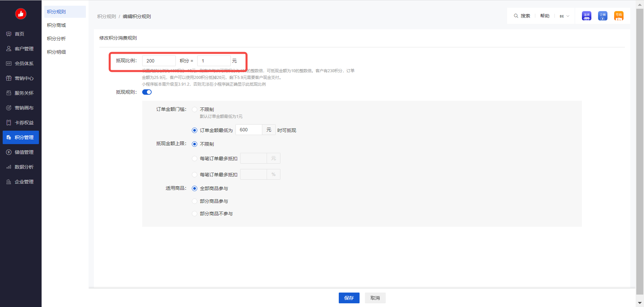
Task: Open 客户管理 in the sidebar
Action: point(23,49)
